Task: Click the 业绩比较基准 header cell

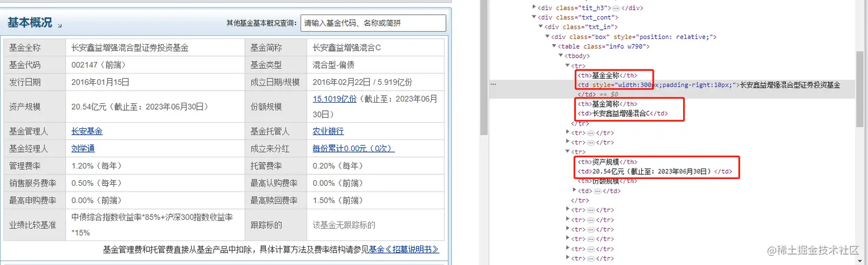Action: coord(35,225)
